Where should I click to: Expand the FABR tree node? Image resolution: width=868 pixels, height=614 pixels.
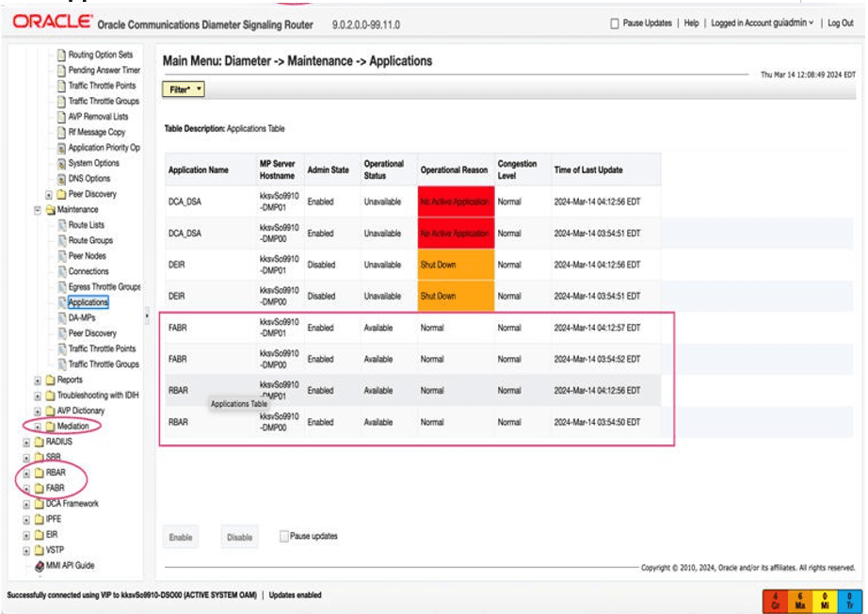pyautogui.click(x=26, y=490)
